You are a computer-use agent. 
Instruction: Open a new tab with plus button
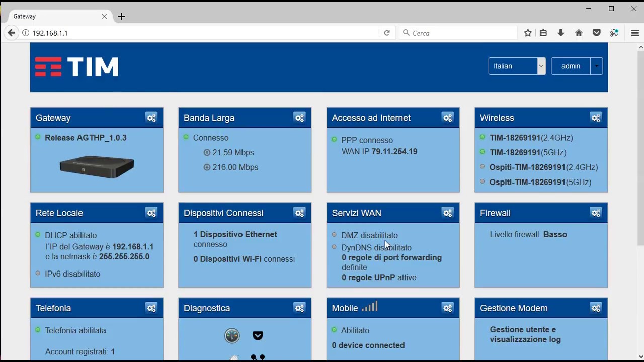[x=121, y=16]
